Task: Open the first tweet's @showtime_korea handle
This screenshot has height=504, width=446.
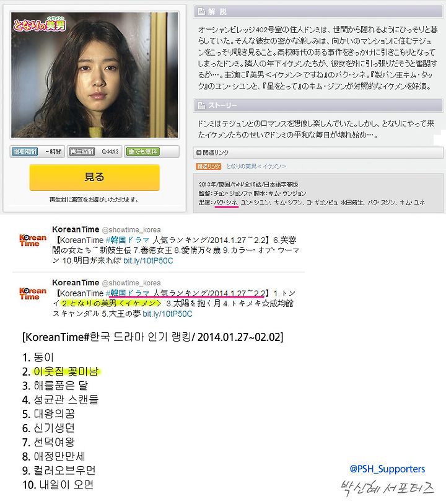Action: [131, 230]
